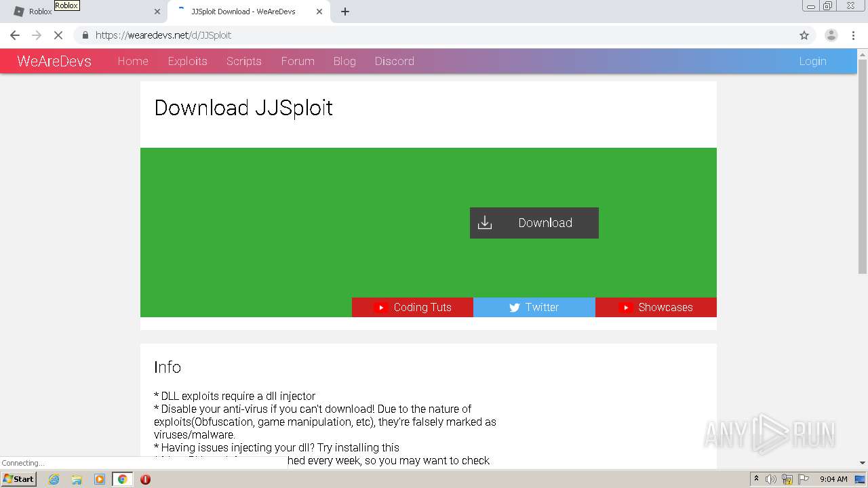Viewport: 868px width, 488px height.
Task: Click the Chrome taskbar icon
Action: [x=122, y=479]
